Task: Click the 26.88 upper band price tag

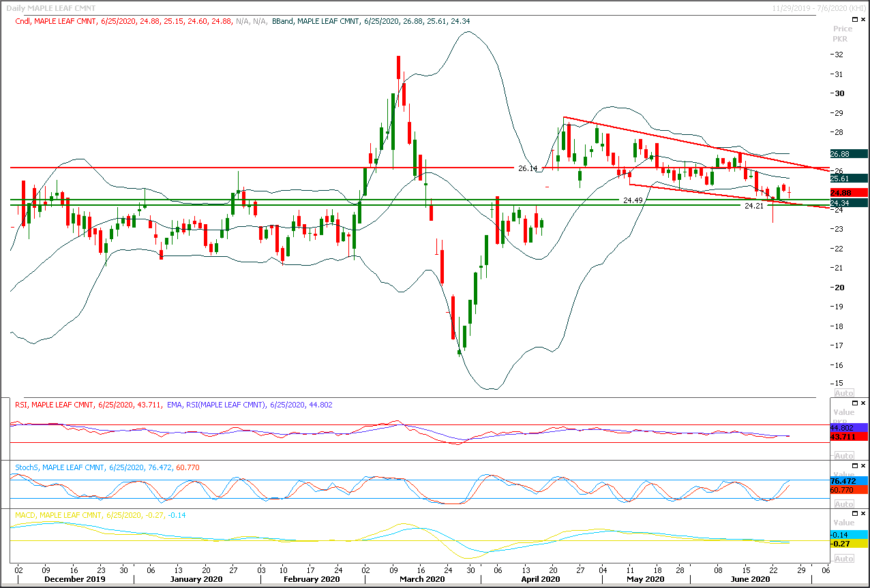Action: point(848,154)
